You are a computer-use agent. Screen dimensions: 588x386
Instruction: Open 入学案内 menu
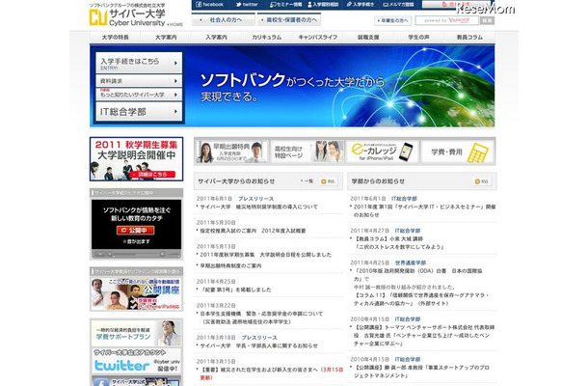(216, 38)
